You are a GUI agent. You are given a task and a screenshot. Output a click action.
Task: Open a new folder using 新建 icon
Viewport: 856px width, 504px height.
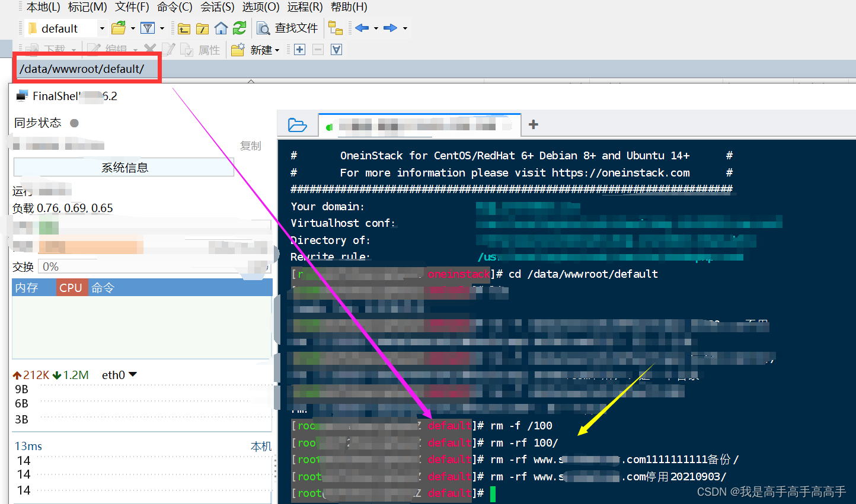point(237,50)
